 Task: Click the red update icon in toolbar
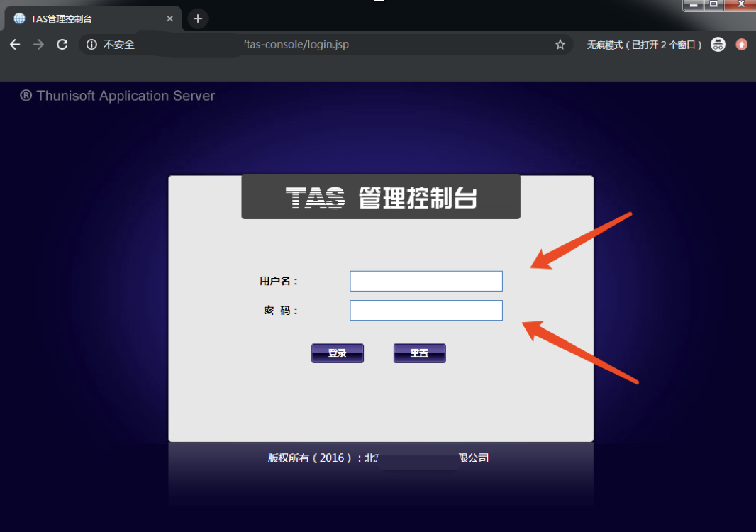point(742,45)
